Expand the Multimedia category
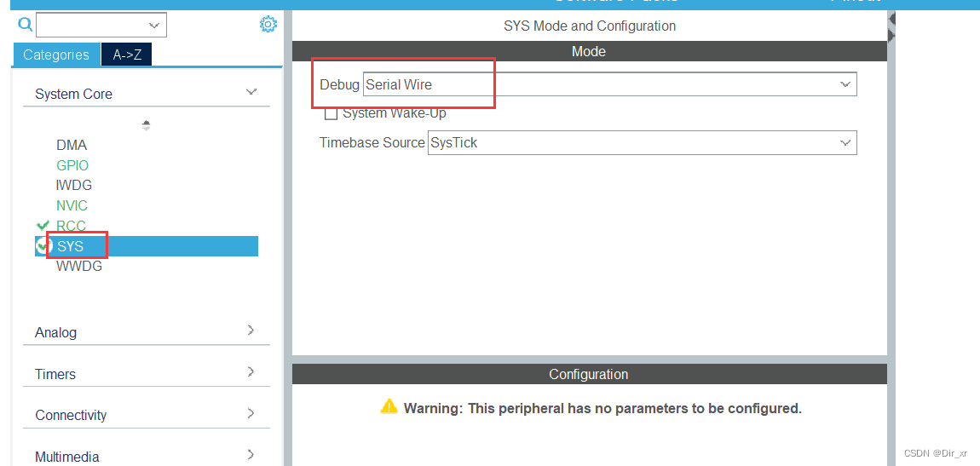 point(251,455)
